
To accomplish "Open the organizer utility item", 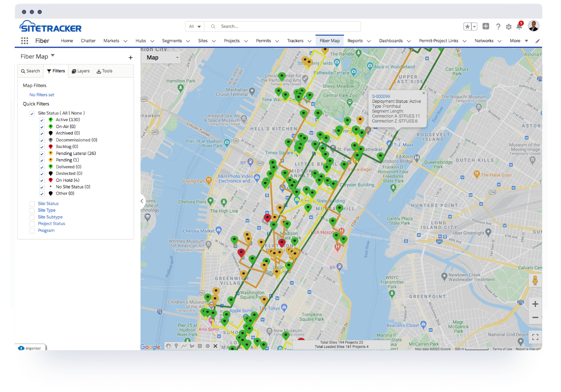I will click(x=30, y=348).
